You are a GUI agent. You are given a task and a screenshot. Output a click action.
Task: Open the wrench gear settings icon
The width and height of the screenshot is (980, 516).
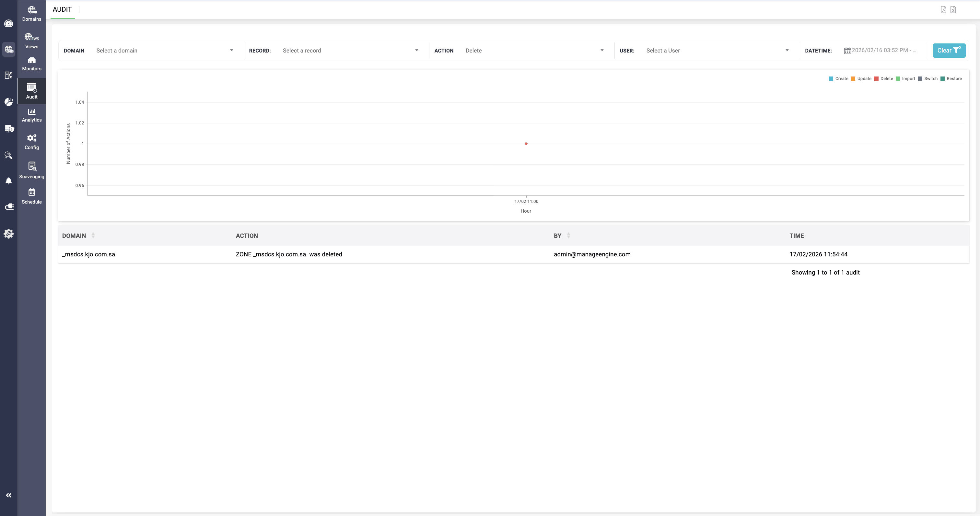[8, 233]
